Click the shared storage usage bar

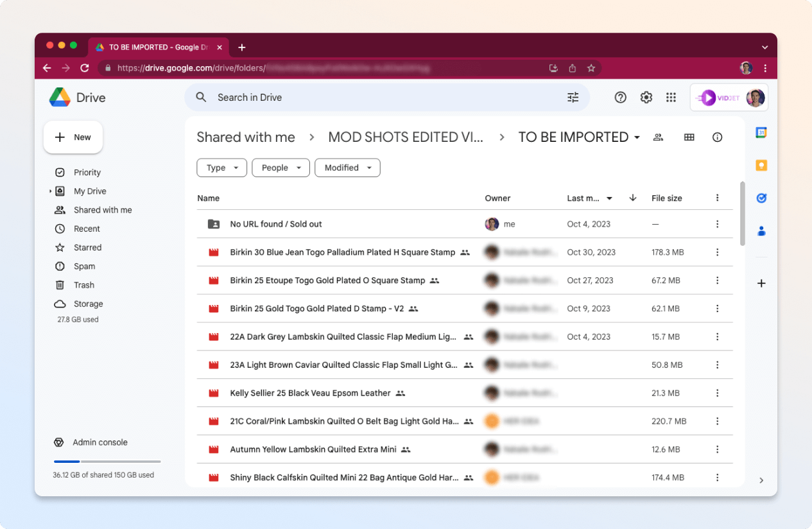click(107, 462)
